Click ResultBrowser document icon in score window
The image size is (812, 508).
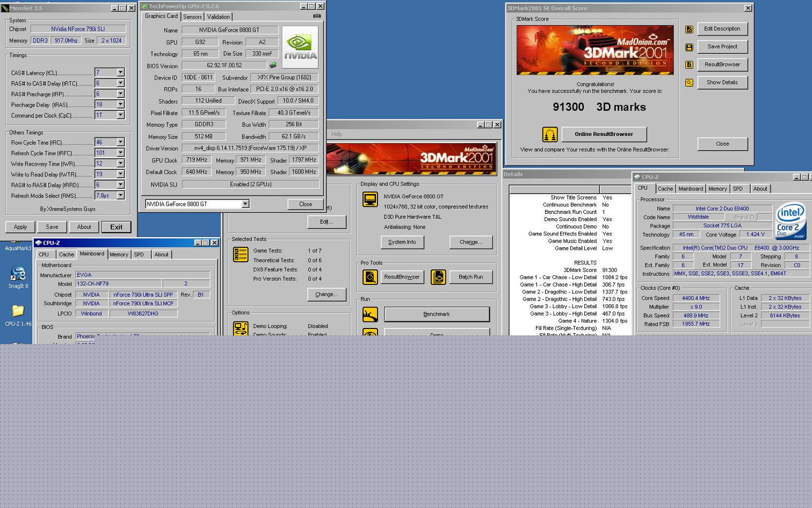[x=689, y=65]
